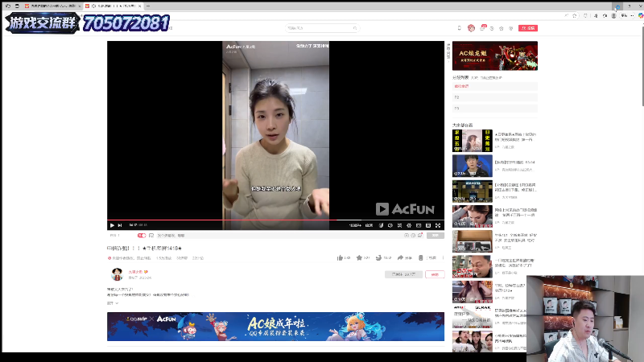
Task: Switch to the first browser tab
Action: pyautogui.click(x=52, y=6)
